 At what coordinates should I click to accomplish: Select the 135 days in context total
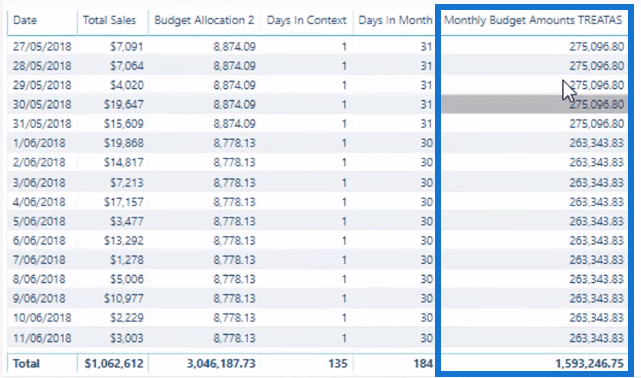pyautogui.click(x=338, y=363)
